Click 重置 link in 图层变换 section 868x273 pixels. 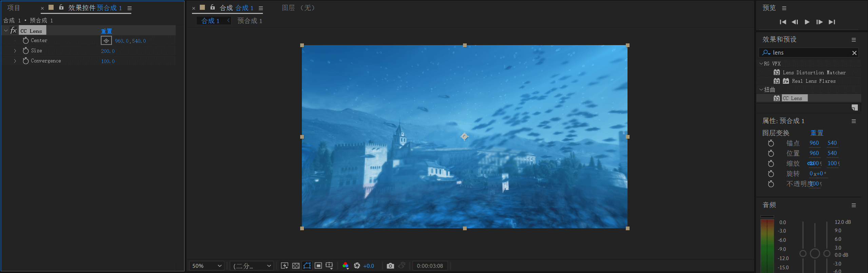[x=816, y=133]
